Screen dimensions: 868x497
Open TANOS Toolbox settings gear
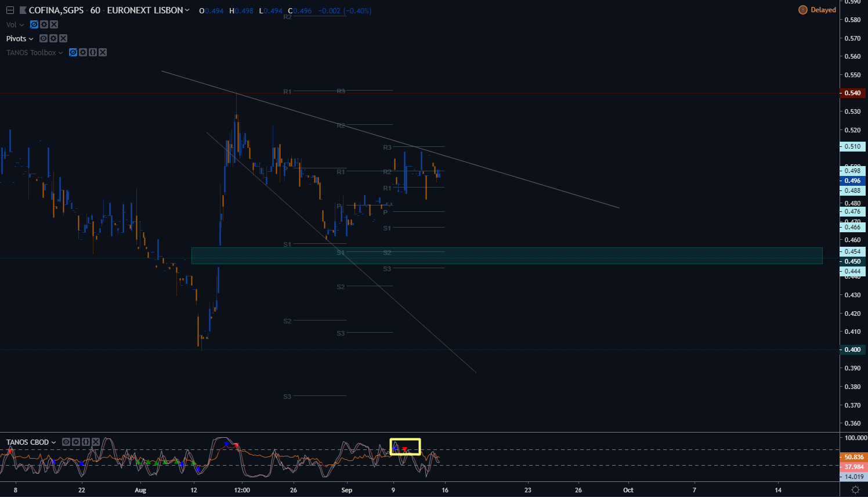click(83, 52)
